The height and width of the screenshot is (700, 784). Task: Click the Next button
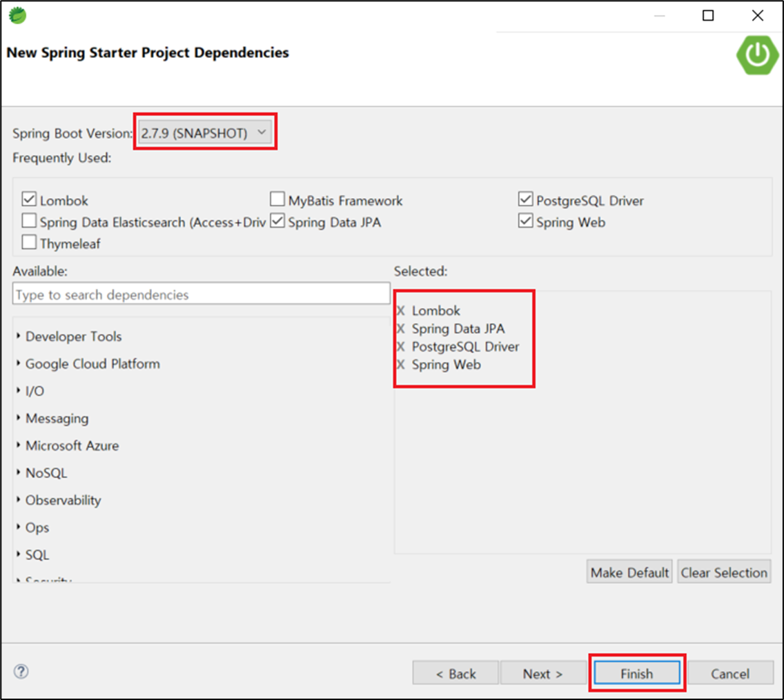(543, 674)
